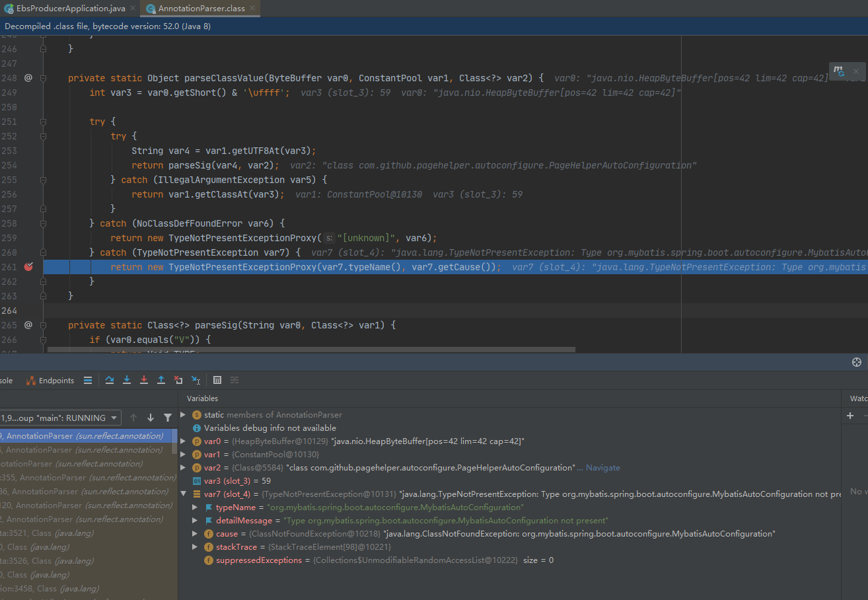Click the Drop Frame icon
This screenshot has width=868, height=600.
point(178,380)
